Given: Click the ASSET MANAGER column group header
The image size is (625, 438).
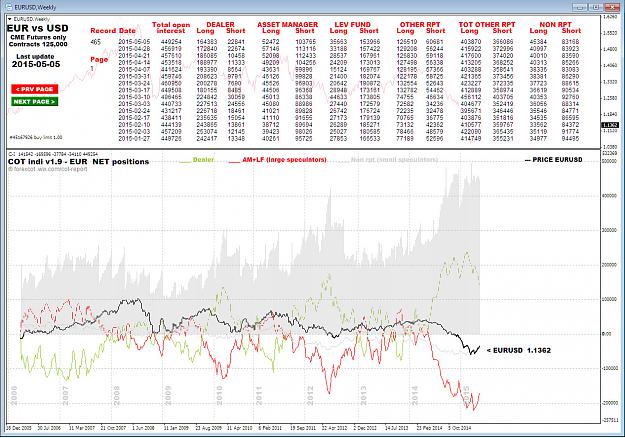Looking at the screenshot, I should coord(287,24).
